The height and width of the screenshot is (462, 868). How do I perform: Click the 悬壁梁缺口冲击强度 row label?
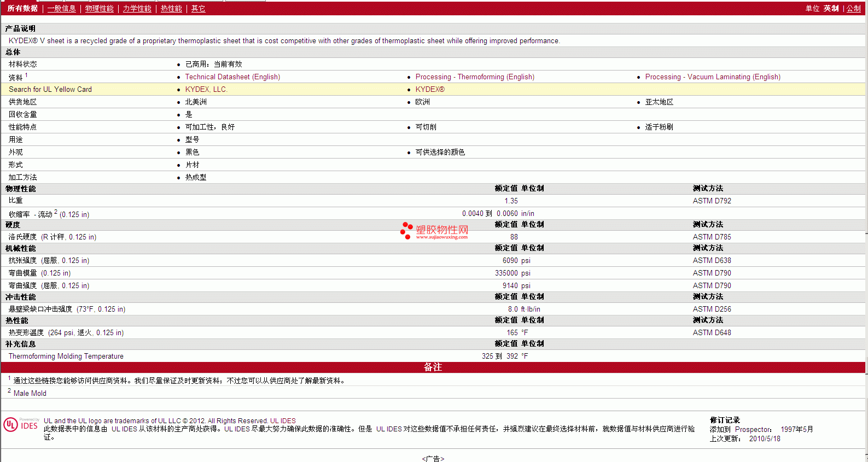point(67,309)
